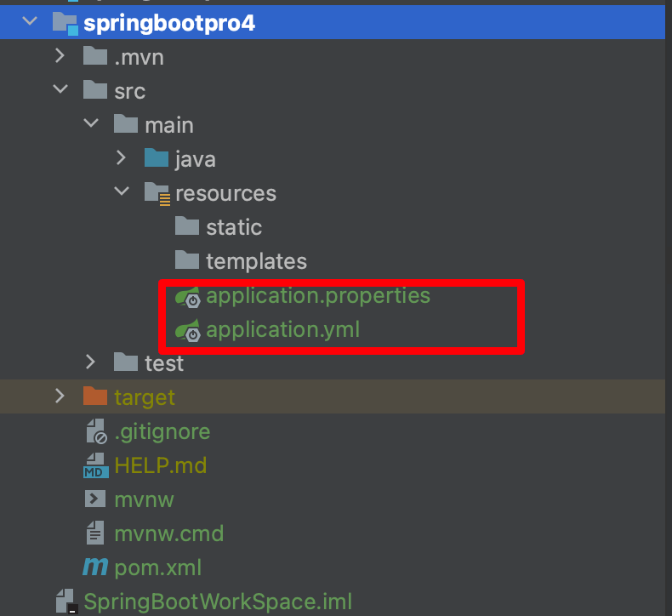Collapse the springbootpro4 module node
The image size is (672, 616).
coord(30,20)
